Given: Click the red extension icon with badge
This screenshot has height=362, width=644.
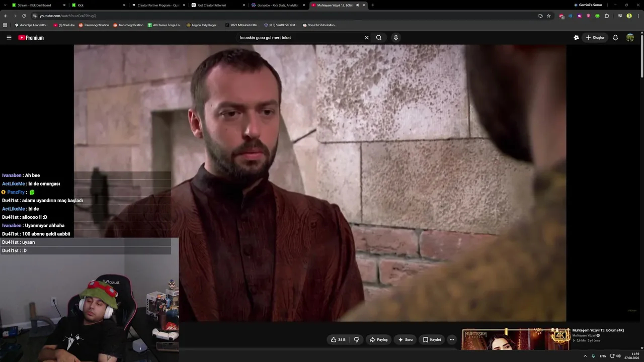Looking at the screenshot, I should click(x=561, y=16).
